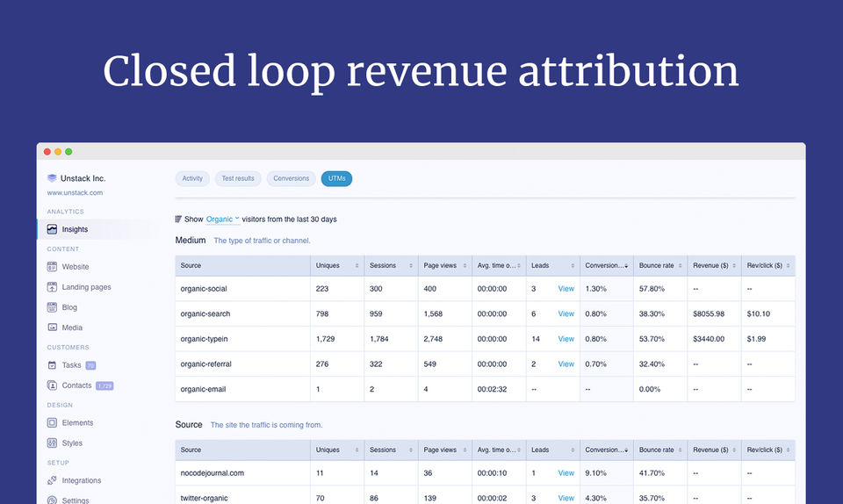Click the Contacts 1,729 badge
The image size is (843, 504).
tap(104, 385)
